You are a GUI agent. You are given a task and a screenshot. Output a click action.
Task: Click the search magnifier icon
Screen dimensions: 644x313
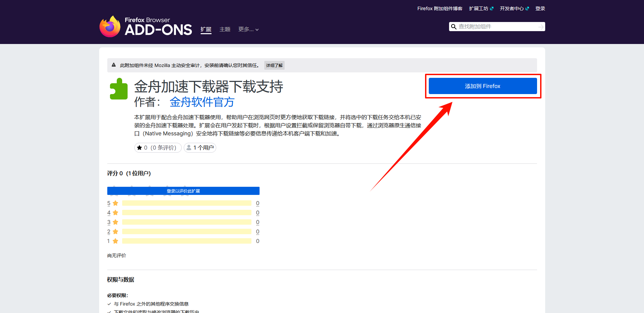pyautogui.click(x=454, y=27)
